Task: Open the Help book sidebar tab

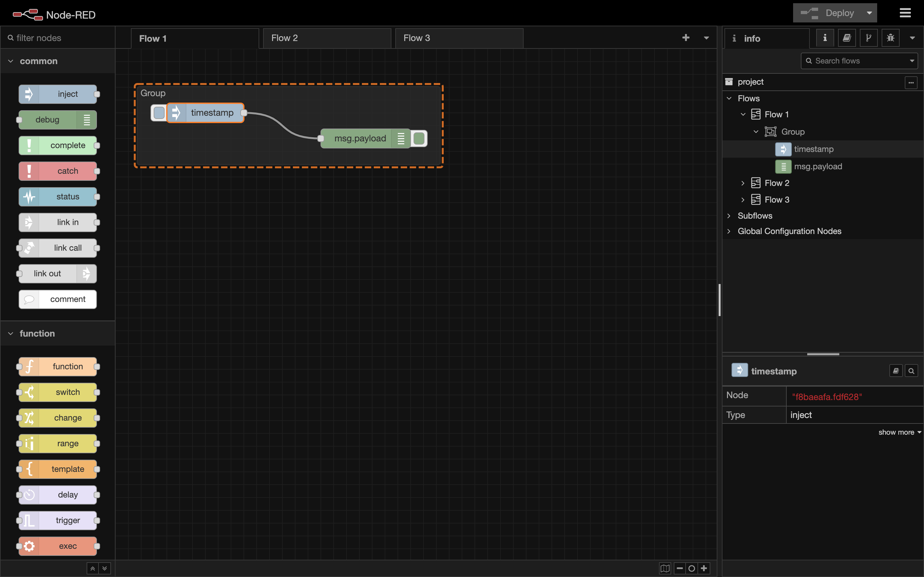Action: tap(846, 38)
